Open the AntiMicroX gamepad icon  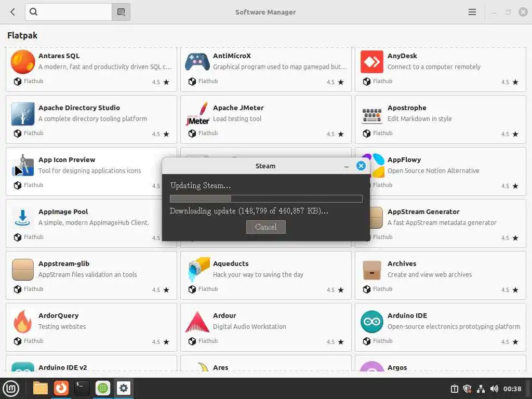click(x=197, y=62)
